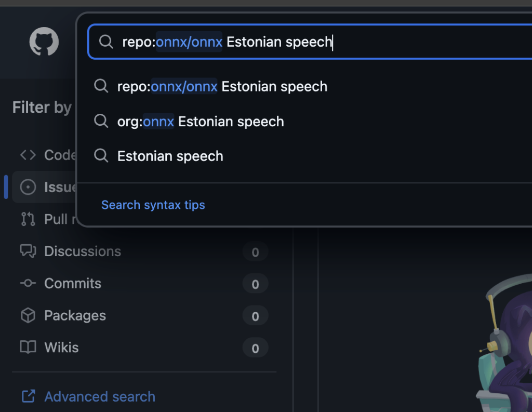The height and width of the screenshot is (412, 532).
Task: Choose the 'org:onnx Estonian speech' suggestion
Action: pos(201,122)
